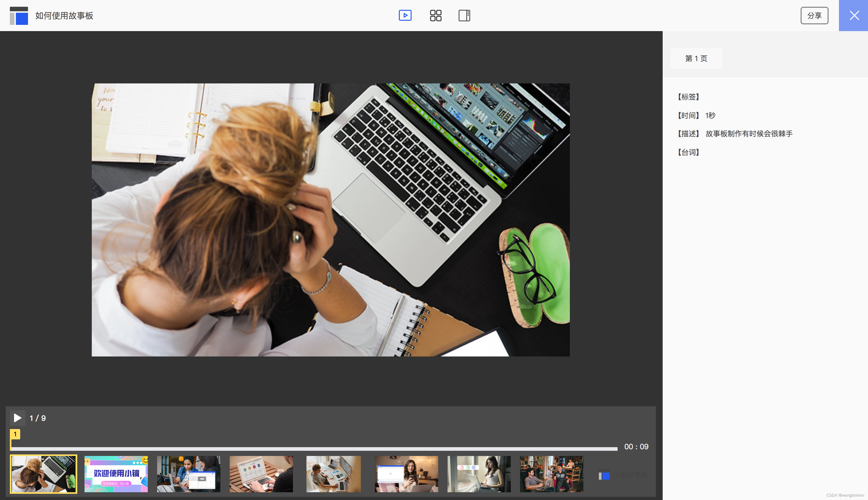Switch to grid view icon
Screen dimensions: 868x500
pos(435,16)
